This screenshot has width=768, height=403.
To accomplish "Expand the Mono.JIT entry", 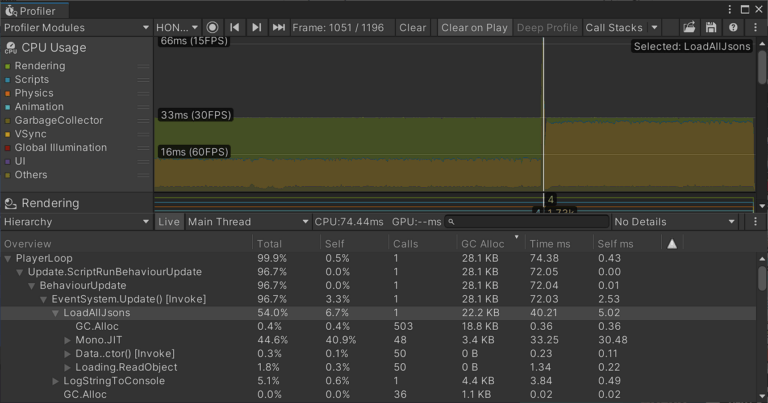I will click(68, 340).
